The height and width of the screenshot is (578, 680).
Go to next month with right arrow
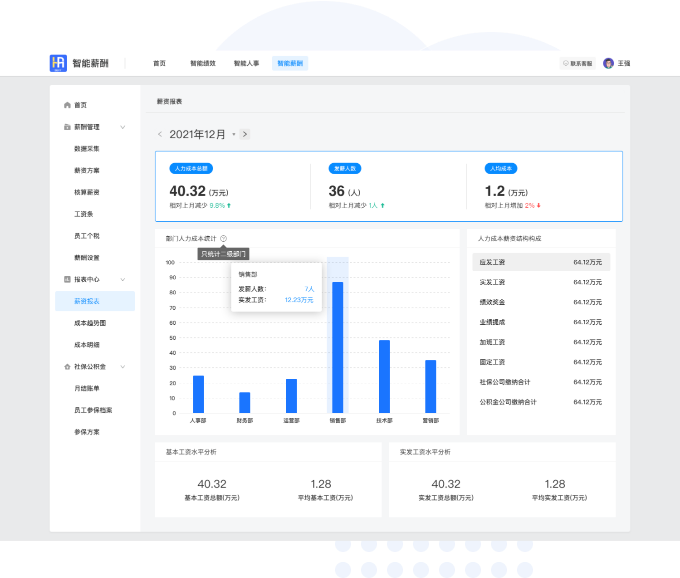(x=245, y=134)
